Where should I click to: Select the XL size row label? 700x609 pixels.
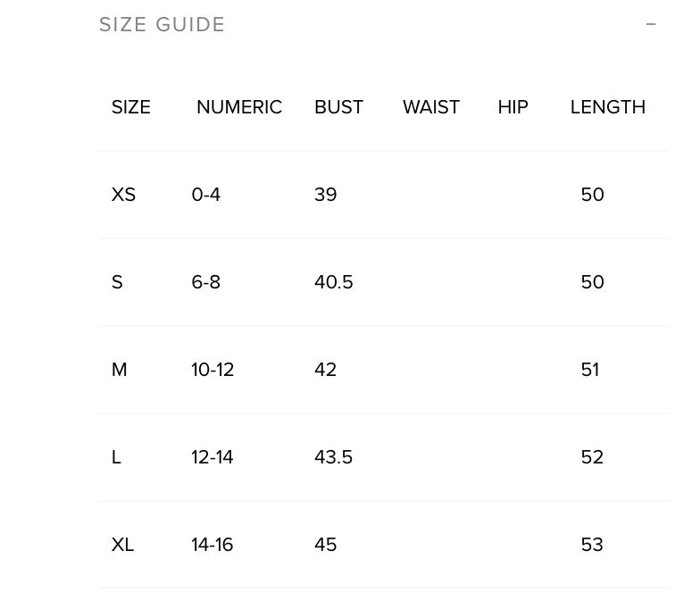(122, 545)
